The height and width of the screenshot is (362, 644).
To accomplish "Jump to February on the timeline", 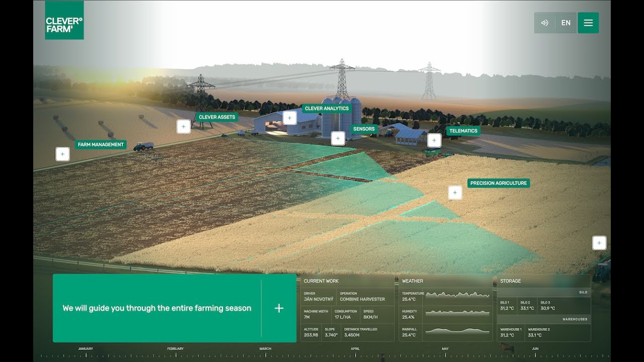I will pyautogui.click(x=176, y=348).
